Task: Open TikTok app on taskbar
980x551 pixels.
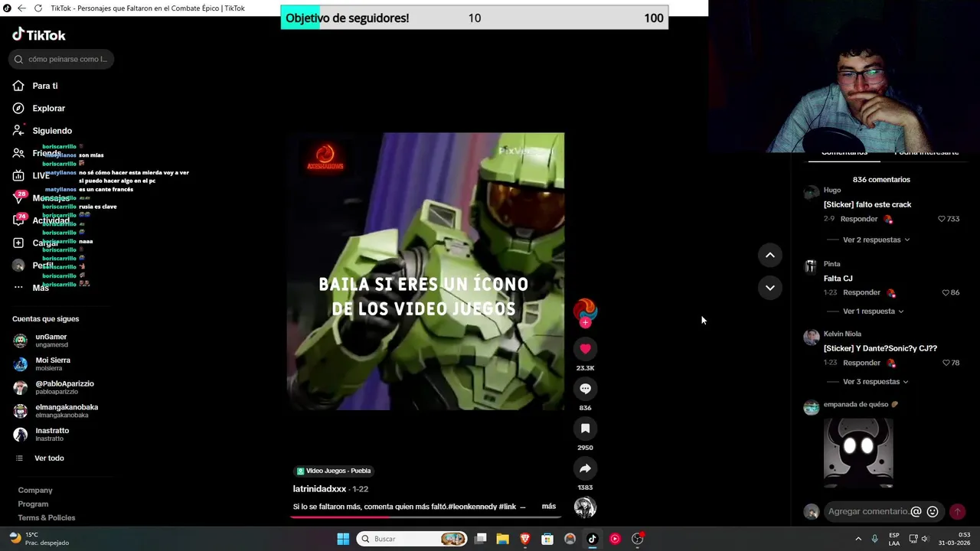Action: [592, 539]
